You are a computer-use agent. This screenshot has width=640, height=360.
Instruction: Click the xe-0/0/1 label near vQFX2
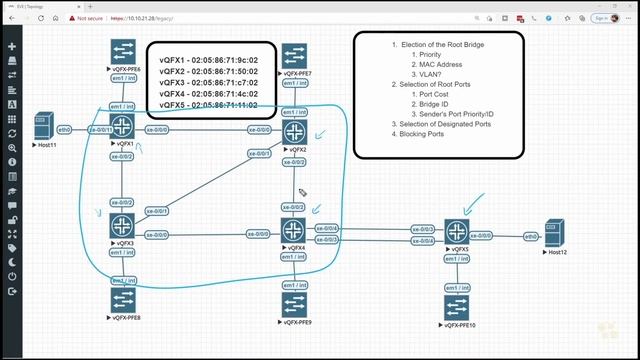259,153
